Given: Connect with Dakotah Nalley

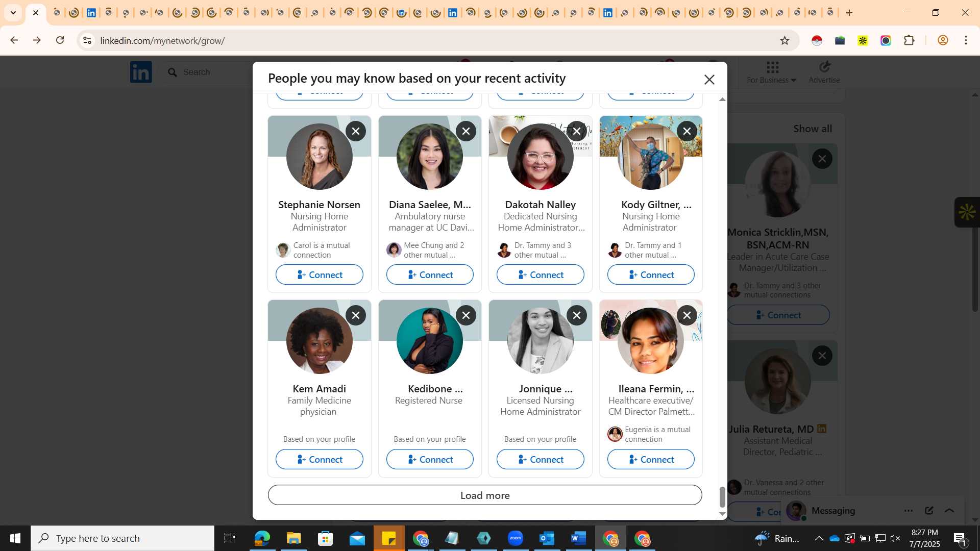Looking at the screenshot, I should [x=541, y=274].
